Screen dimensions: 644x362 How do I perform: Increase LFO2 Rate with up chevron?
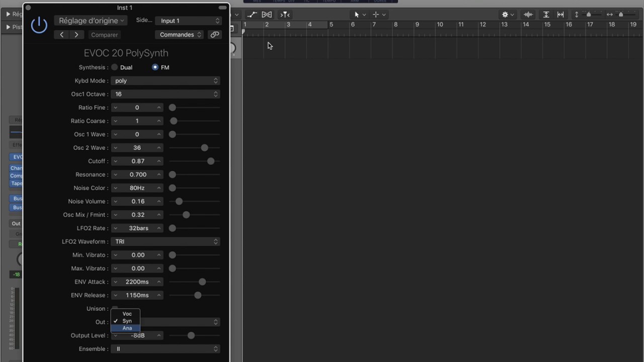point(159,228)
